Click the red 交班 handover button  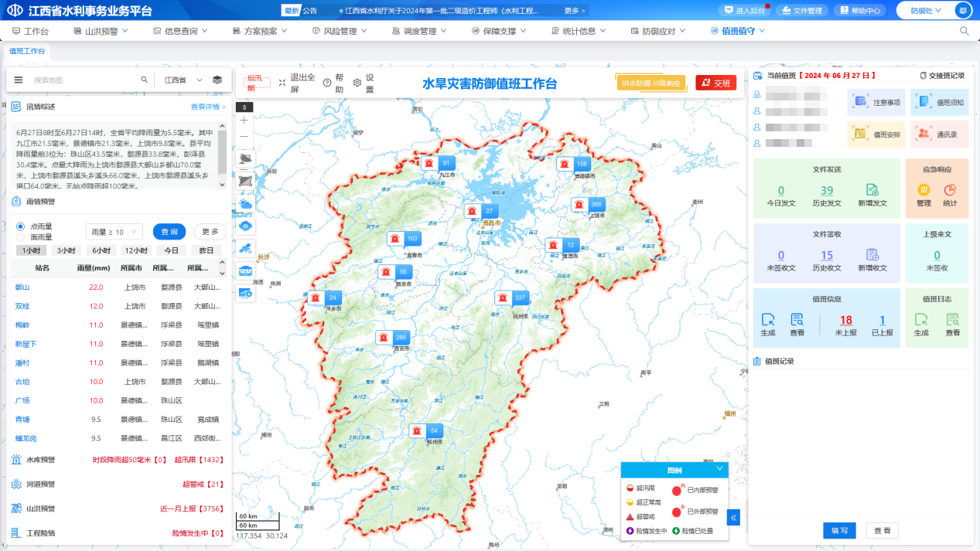(715, 83)
